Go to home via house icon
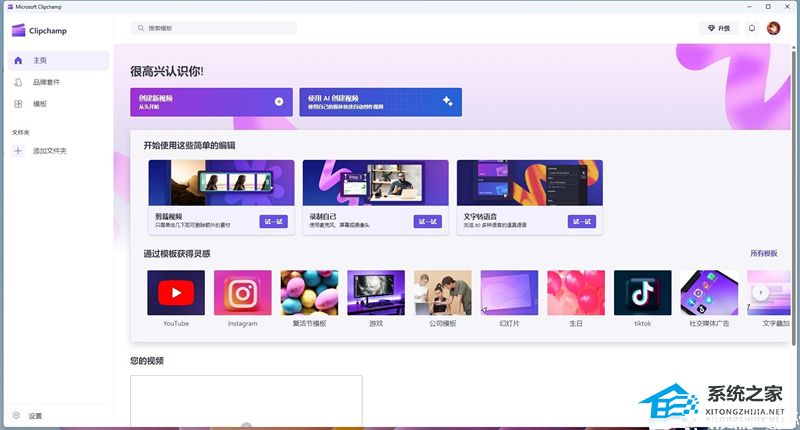800x430 pixels. tap(18, 60)
